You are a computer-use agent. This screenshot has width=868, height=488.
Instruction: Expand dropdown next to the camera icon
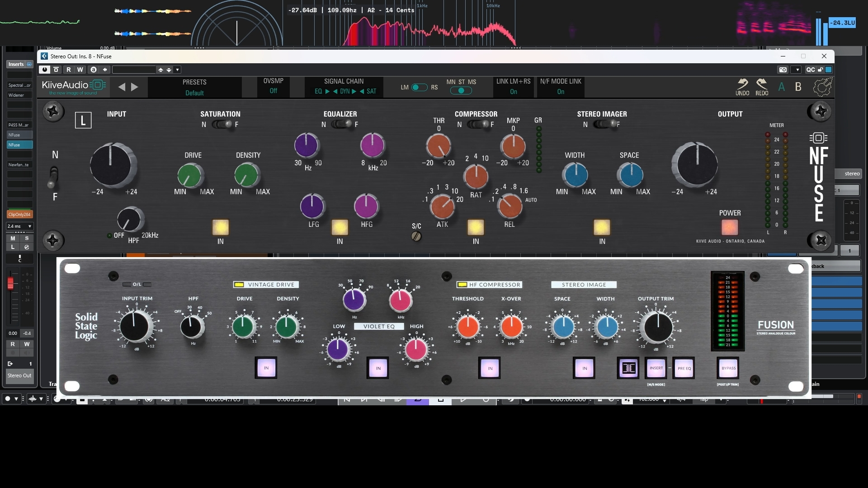coord(797,70)
